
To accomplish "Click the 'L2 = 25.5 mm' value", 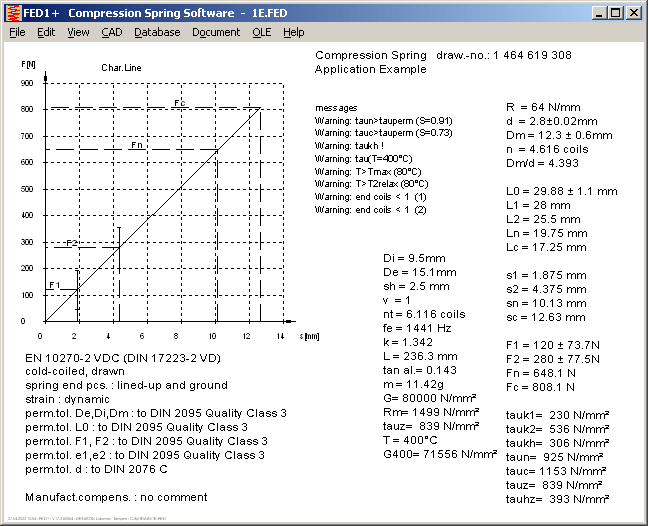I will click(543, 219).
